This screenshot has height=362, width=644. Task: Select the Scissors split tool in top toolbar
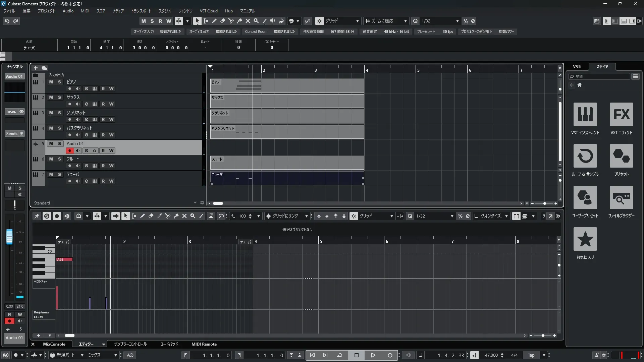(231, 21)
